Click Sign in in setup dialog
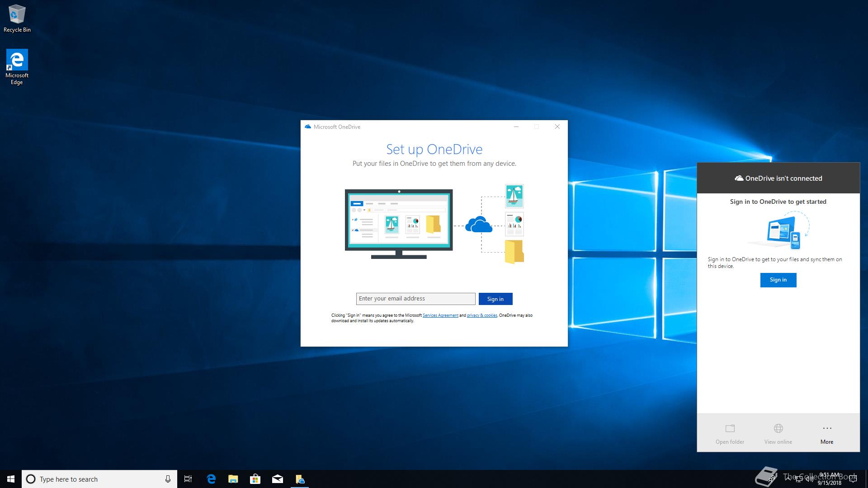Screen dimensions: 868x488 point(495,299)
